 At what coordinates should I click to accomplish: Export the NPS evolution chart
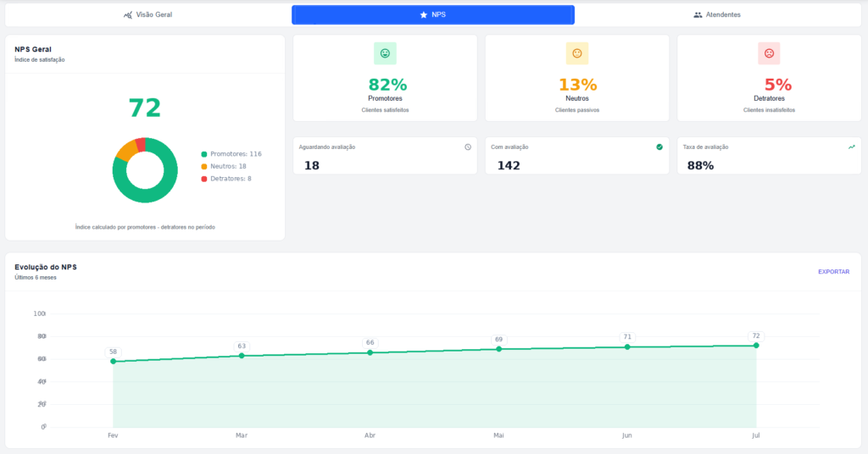834,272
